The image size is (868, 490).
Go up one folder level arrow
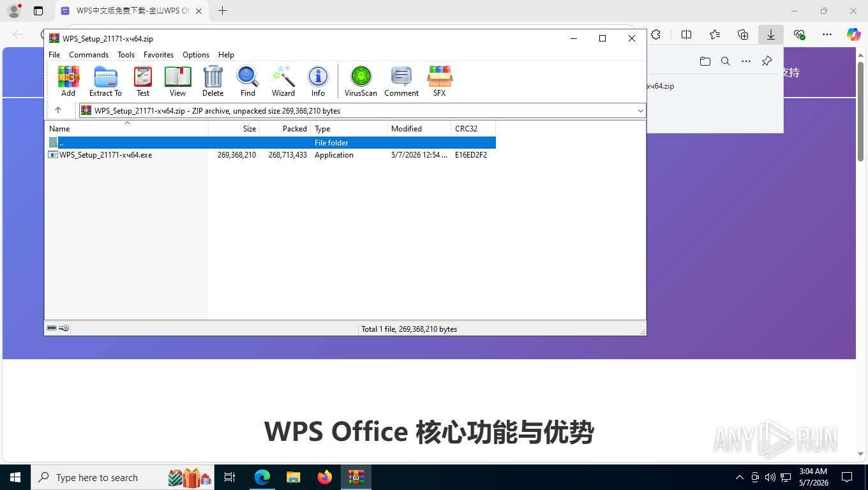pos(58,110)
